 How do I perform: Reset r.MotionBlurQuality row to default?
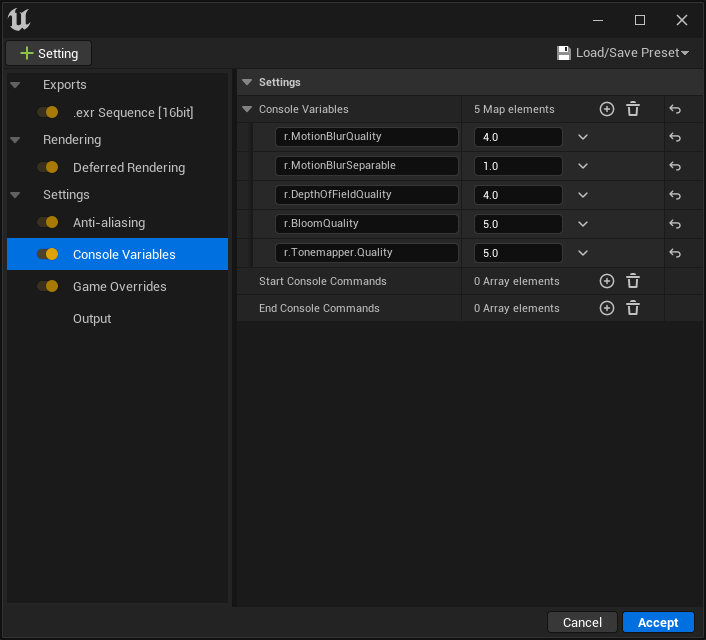[x=675, y=137]
